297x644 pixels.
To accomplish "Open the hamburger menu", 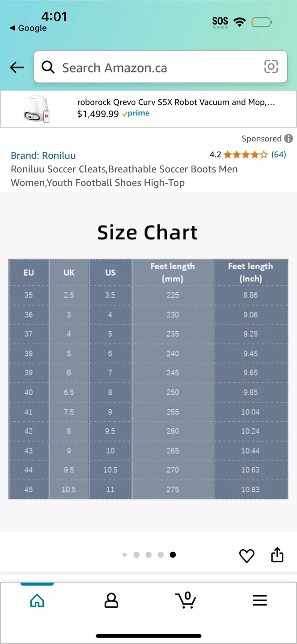I will pos(260,601).
